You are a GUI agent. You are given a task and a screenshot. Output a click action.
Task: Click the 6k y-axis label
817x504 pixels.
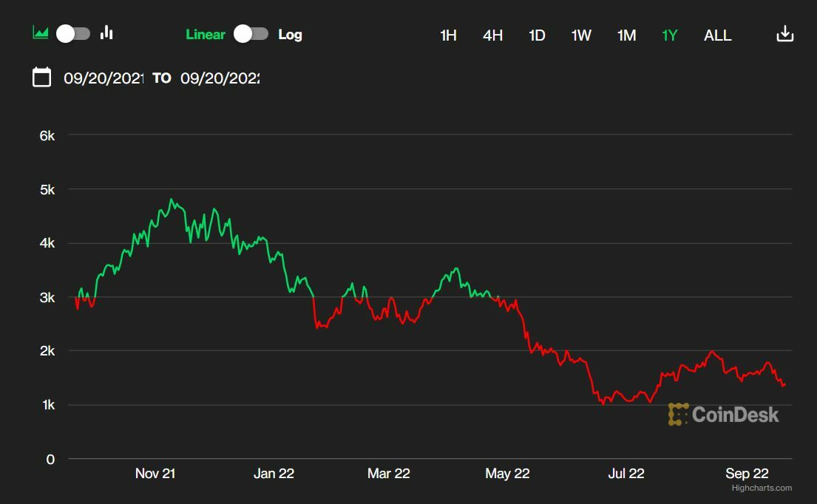47,136
